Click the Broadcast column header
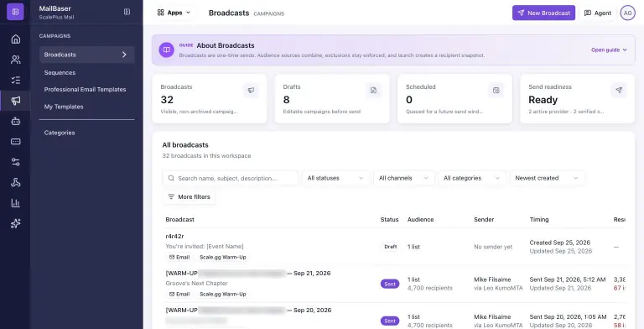This screenshot has height=329, width=644. 180,219
